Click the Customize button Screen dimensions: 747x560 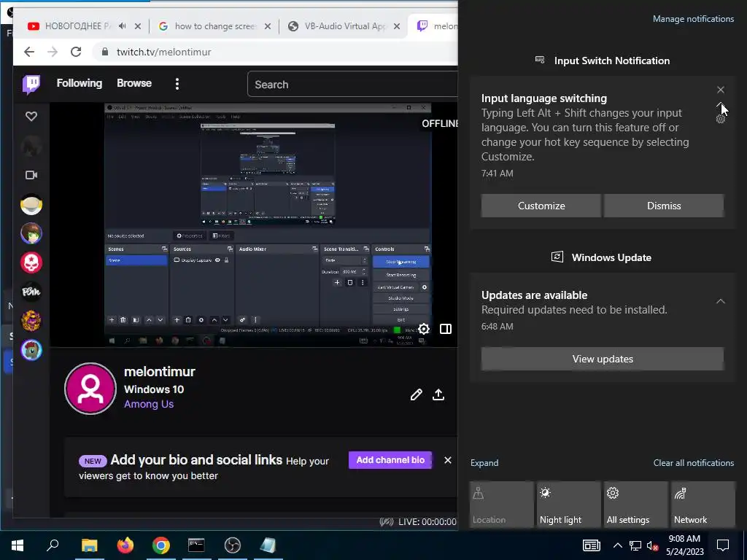(x=541, y=206)
